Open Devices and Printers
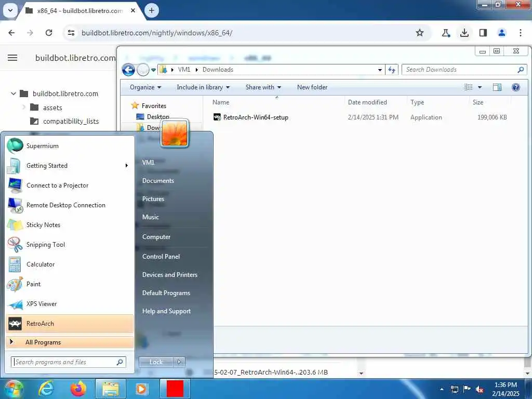 (x=170, y=275)
